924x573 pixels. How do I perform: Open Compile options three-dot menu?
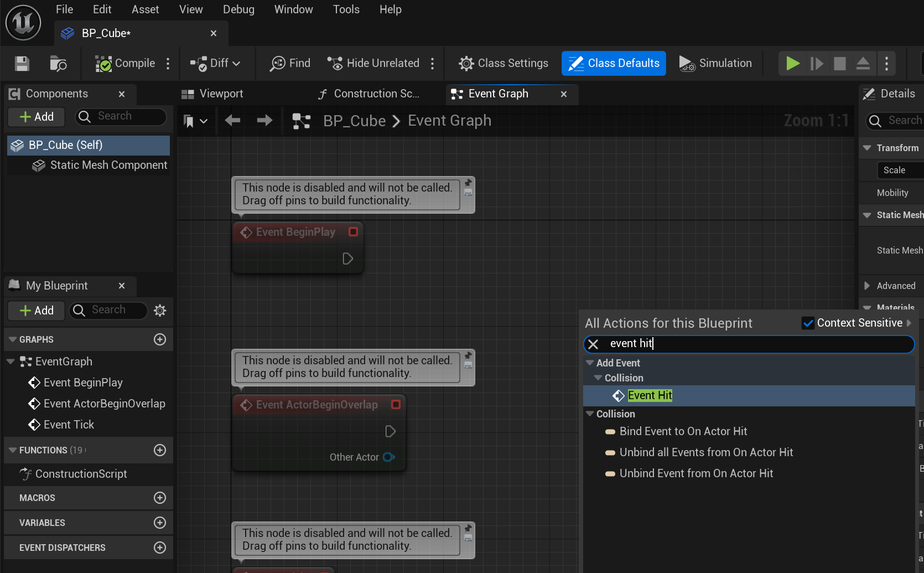tap(168, 64)
